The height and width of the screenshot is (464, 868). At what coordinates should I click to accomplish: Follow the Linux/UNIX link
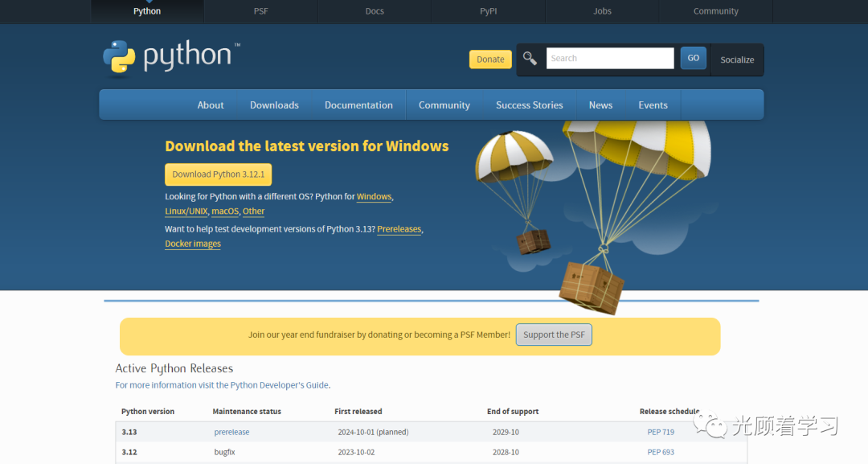(186, 211)
